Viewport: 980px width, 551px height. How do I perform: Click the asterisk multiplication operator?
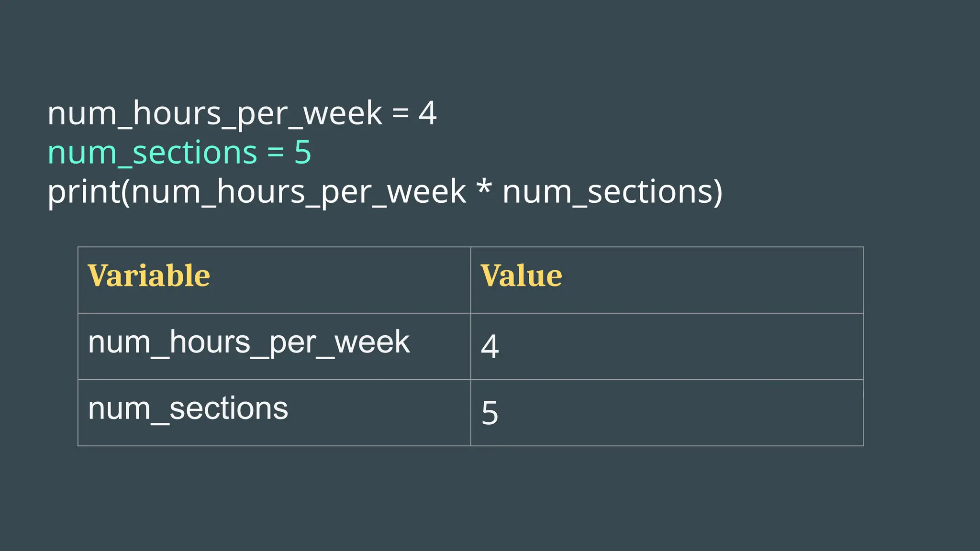click(484, 188)
